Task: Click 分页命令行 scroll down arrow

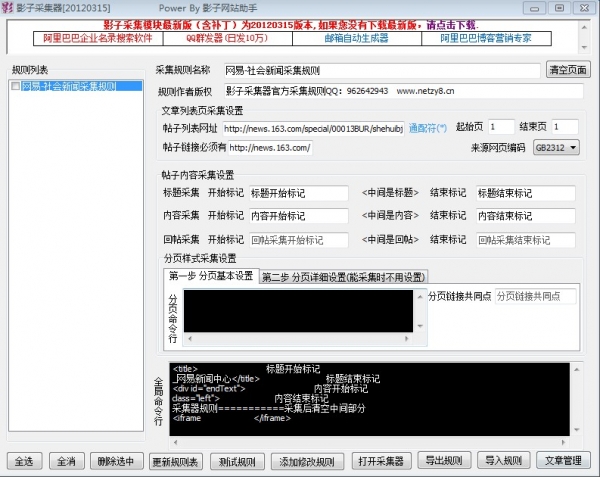Action: (420, 326)
